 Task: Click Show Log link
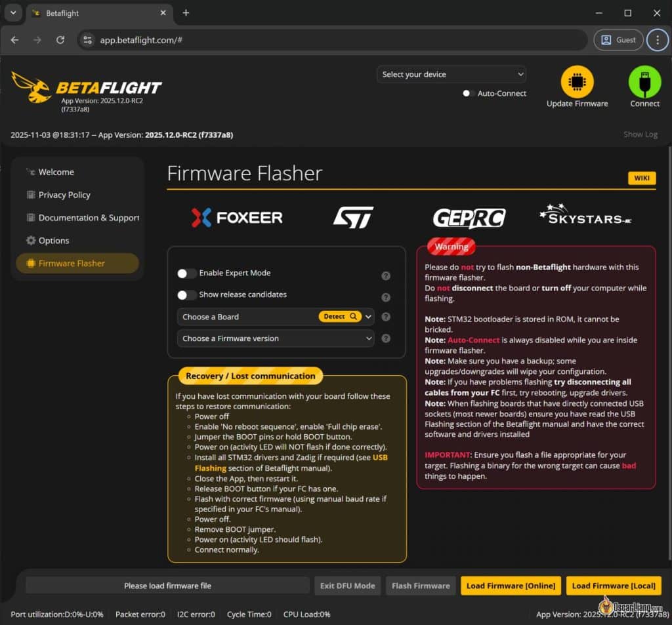pos(640,134)
